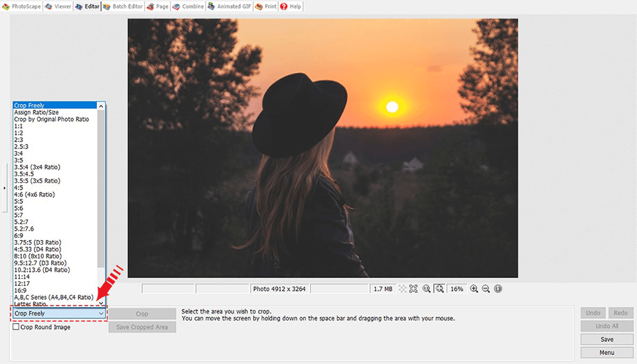Click the fit-to-window zoom icon

[x=439, y=289]
